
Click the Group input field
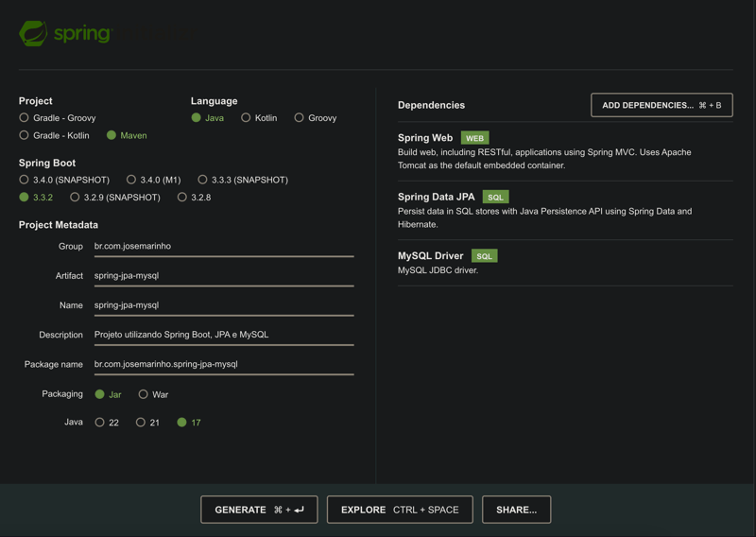click(x=224, y=247)
